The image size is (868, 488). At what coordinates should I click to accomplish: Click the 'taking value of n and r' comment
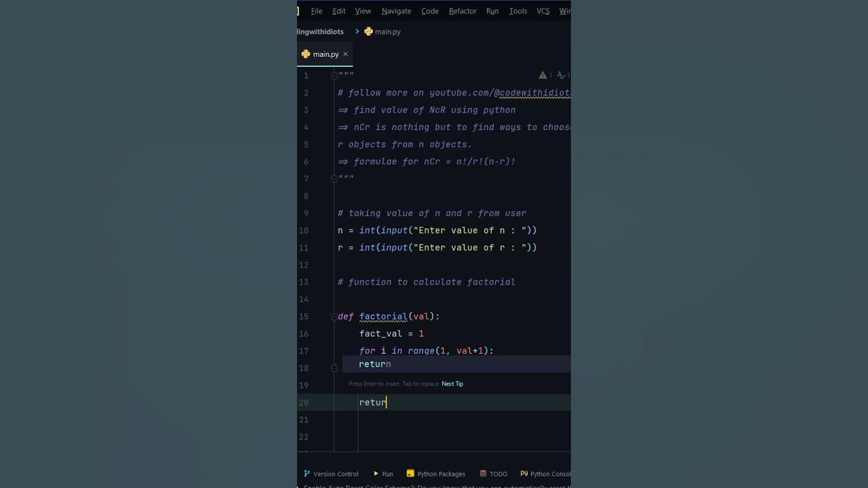(x=432, y=213)
